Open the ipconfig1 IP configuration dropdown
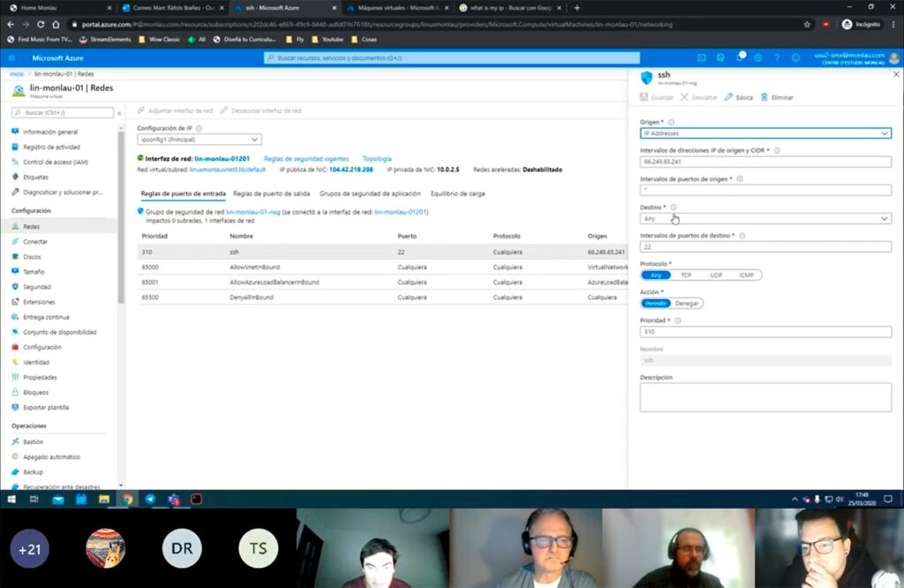The image size is (904, 588). [x=200, y=139]
